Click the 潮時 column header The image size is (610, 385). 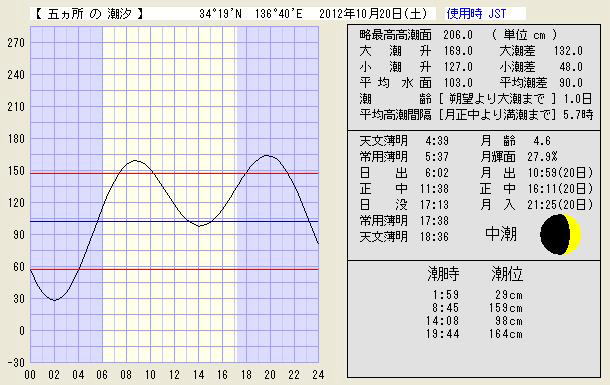click(443, 274)
